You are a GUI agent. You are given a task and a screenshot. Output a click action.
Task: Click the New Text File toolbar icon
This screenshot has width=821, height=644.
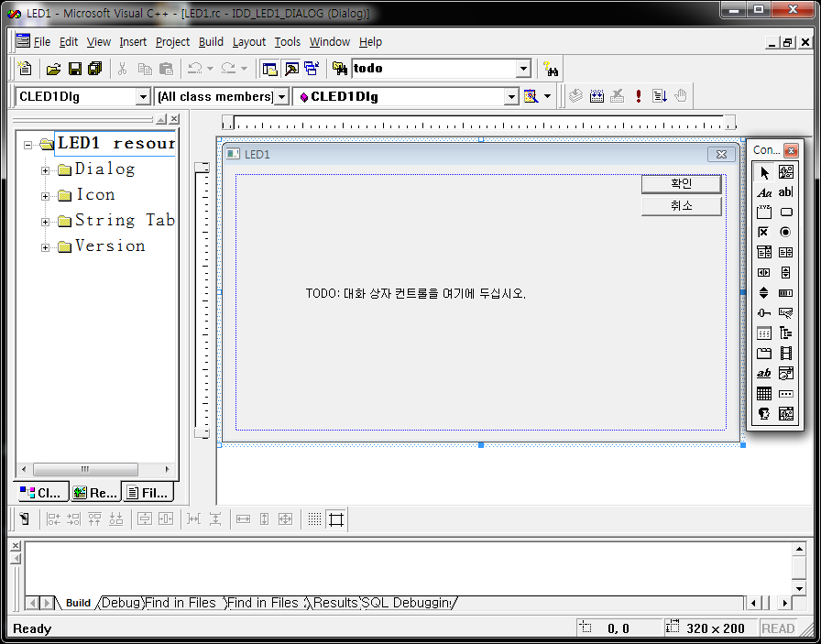tap(25, 69)
